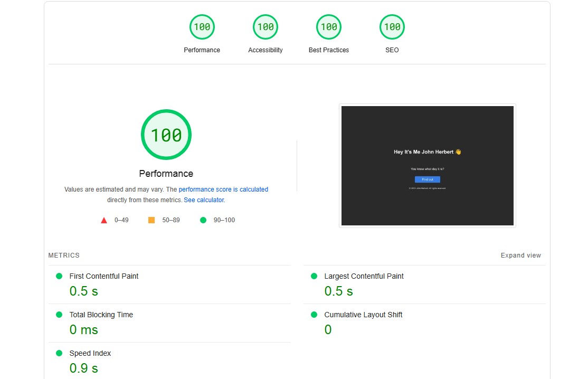Click the green dot beside Cumulative Layout Shift
This screenshot has height=379, width=588.
point(314,315)
